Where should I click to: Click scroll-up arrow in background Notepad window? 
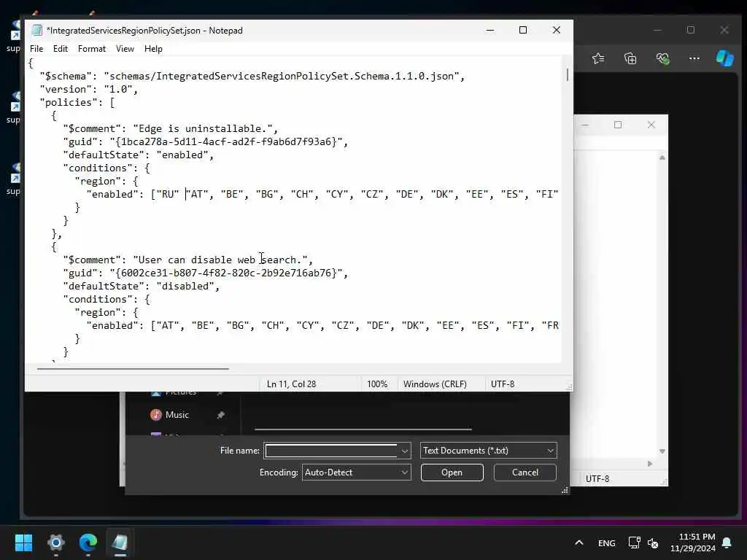(662, 157)
